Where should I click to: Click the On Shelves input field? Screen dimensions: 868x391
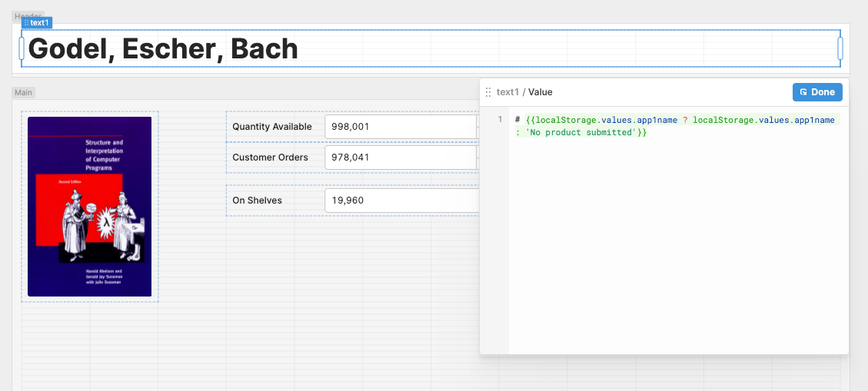tap(402, 200)
